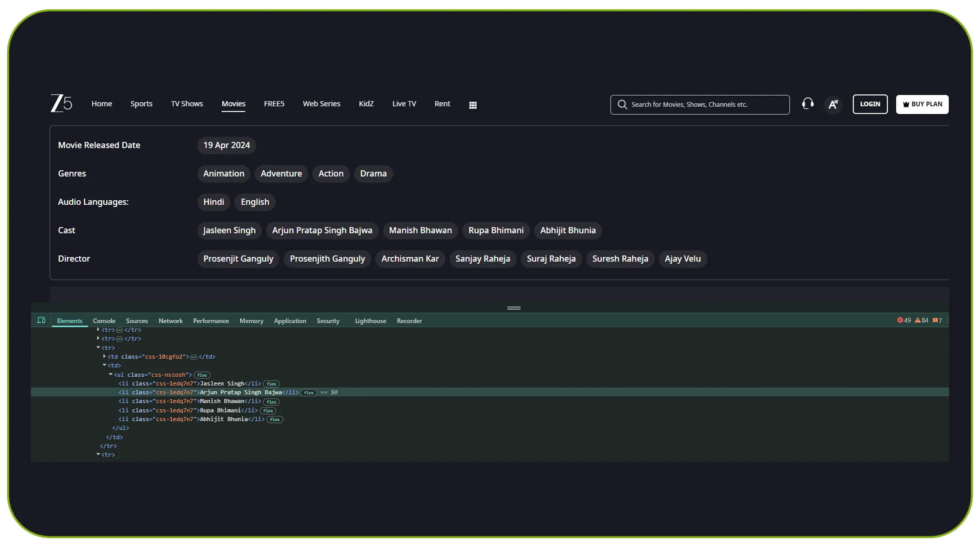Click the LOGIN button

pos(870,104)
